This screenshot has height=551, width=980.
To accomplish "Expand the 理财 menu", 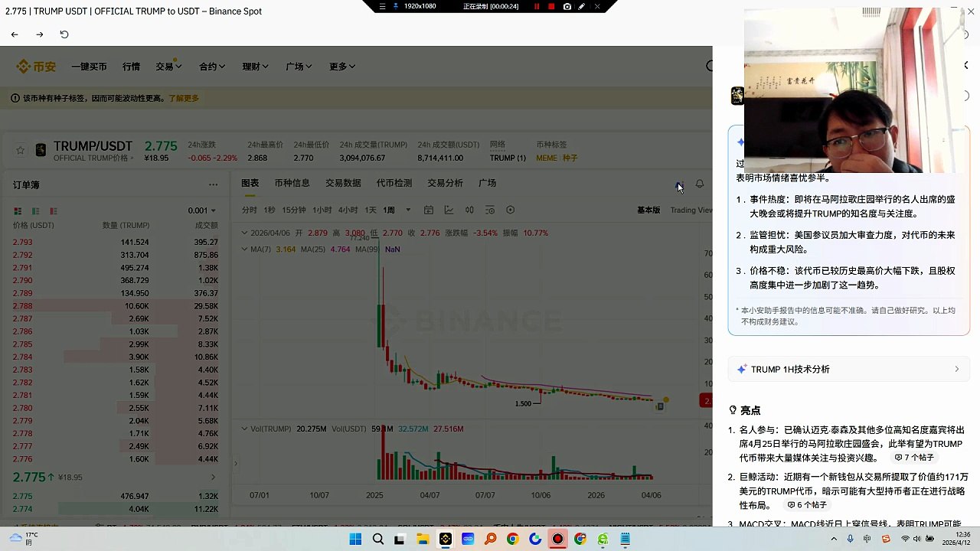I will [x=255, y=67].
